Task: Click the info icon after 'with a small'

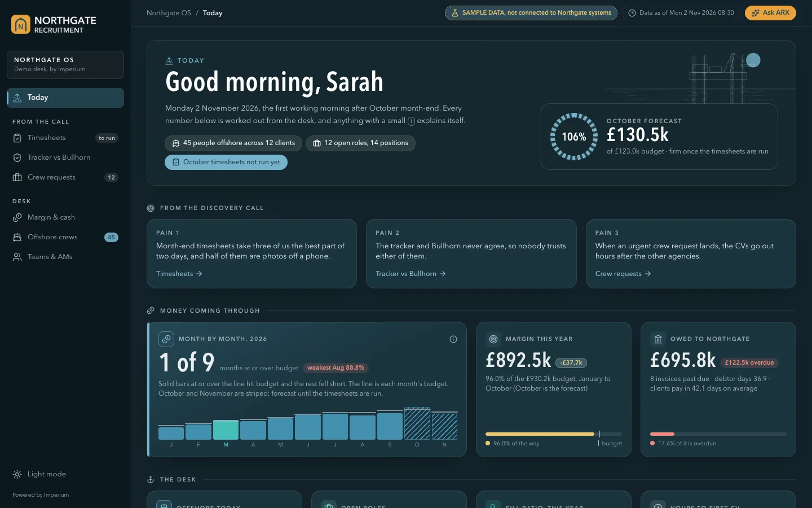Action: coord(411,121)
